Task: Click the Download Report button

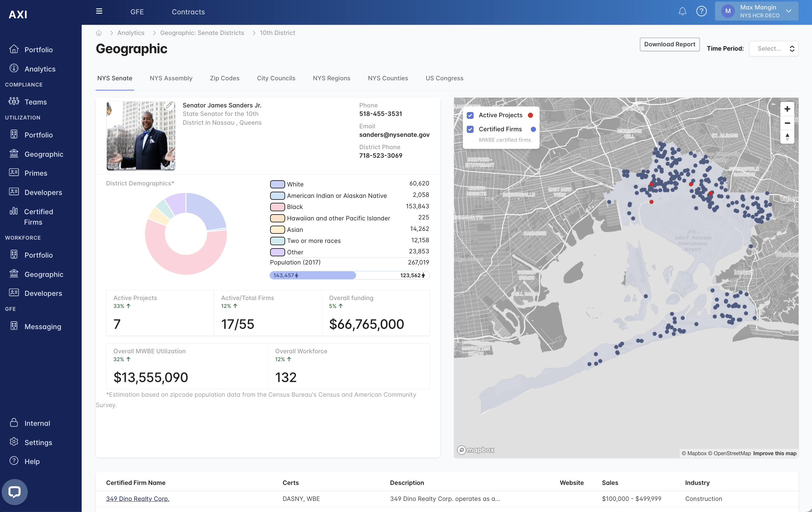Action: pos(669,44)
